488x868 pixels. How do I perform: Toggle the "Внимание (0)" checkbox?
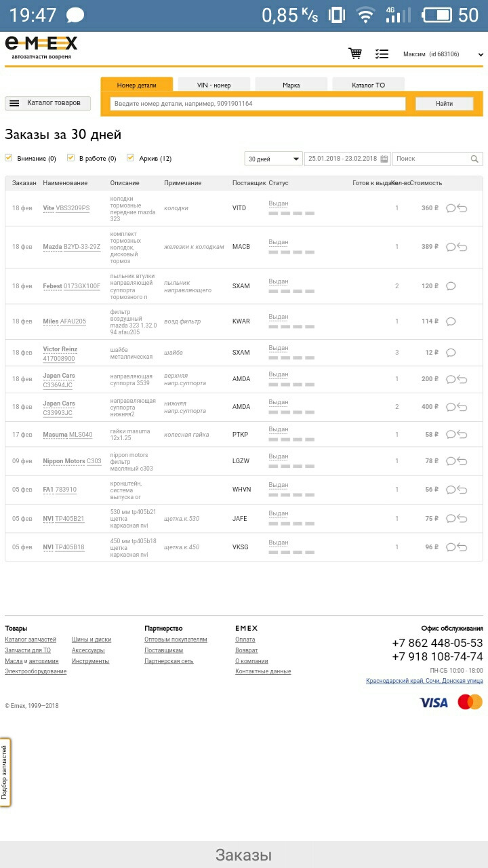pos(9,158)
